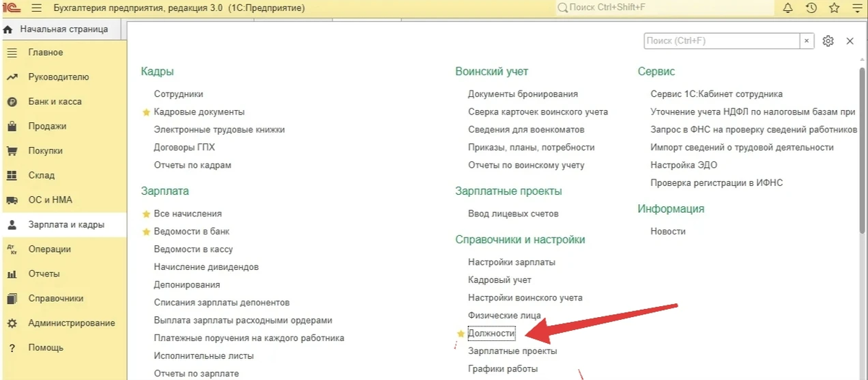Toggle favorite star for Должности
This screenshot has height=380, width=868.
coord(460,334)
